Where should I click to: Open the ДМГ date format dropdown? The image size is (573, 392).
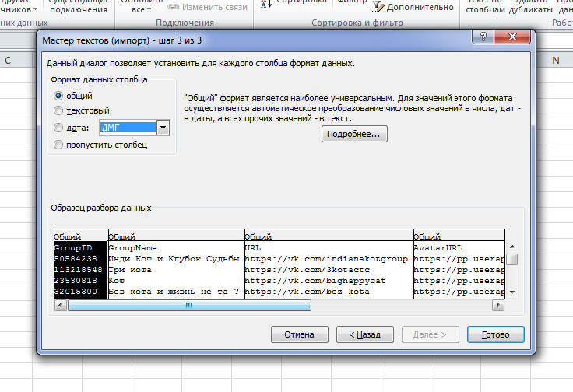[x=163, y=128]
